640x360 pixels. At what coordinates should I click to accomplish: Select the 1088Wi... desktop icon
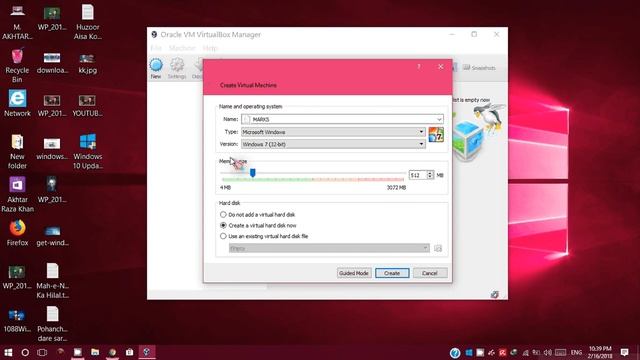tap(17, 321)
